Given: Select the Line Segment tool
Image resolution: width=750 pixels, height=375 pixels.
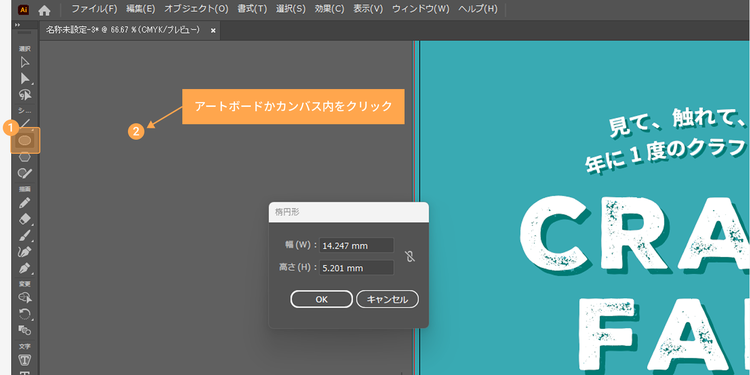Looking at the screenshot, I should (x=25, y=123).
